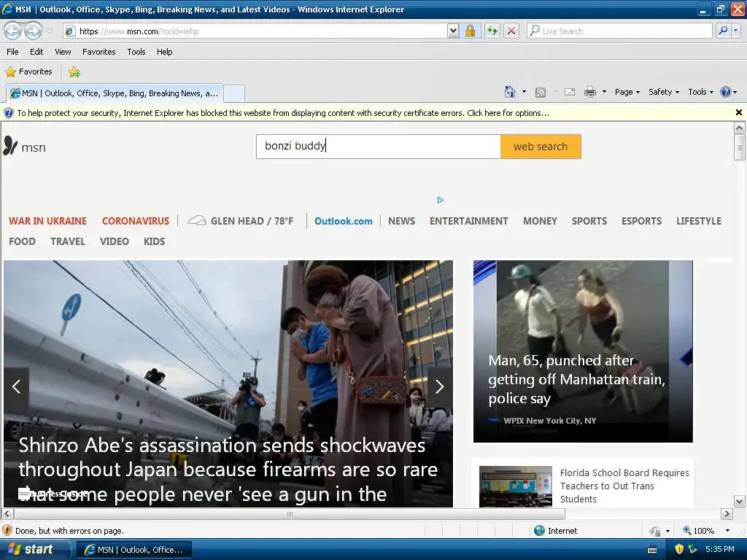Open the LIFESTYLE category link
The image size is (747, 560).
click(x=699, y=221)
